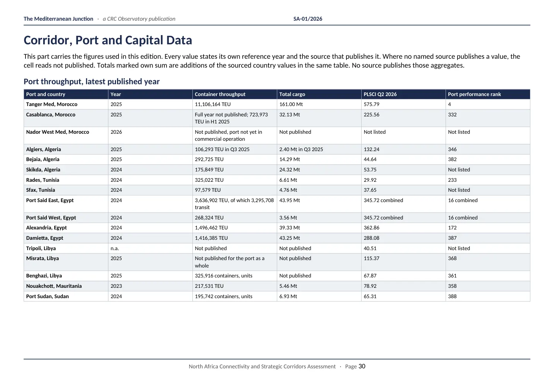
Task: Click the 'Benghazi, Libya' row label
Action: 44,276
